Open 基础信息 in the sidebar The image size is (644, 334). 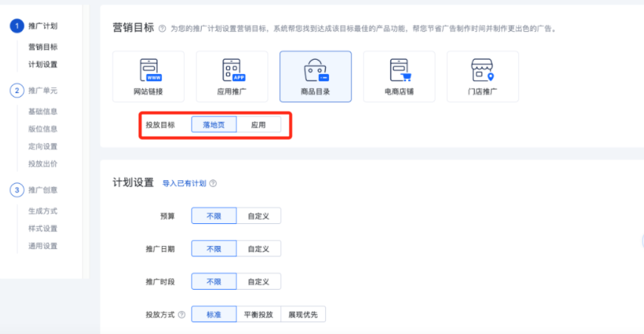point(43,112)
